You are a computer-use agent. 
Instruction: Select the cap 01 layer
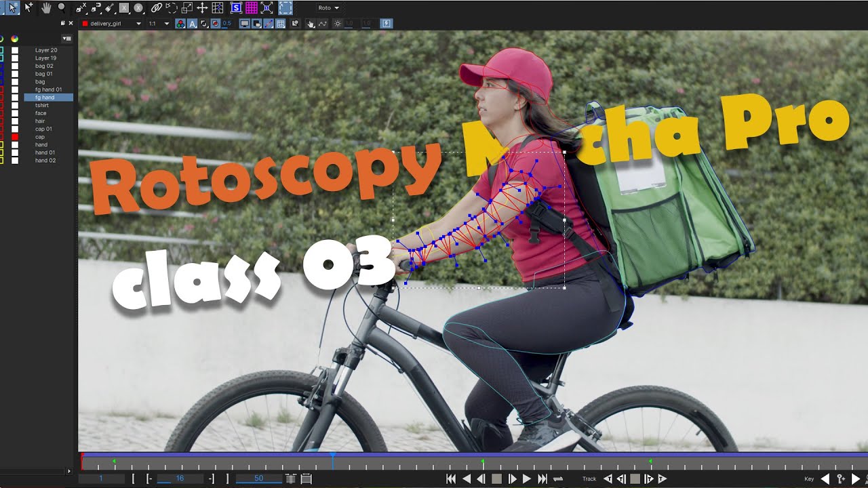click(43, 129)
